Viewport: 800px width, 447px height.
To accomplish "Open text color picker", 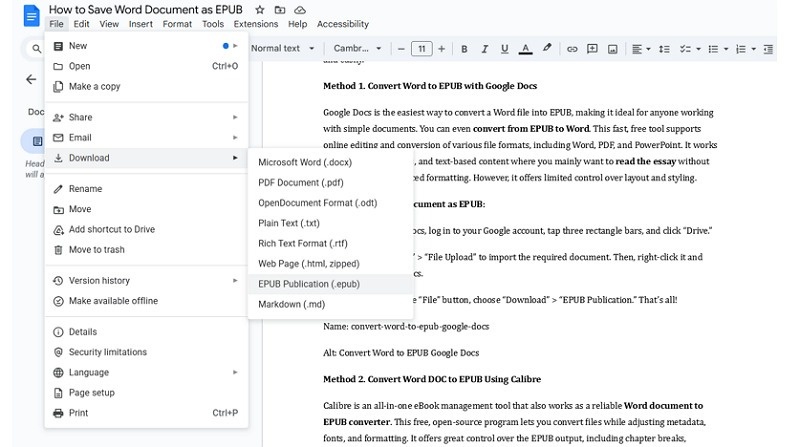I will pos(525,49).
